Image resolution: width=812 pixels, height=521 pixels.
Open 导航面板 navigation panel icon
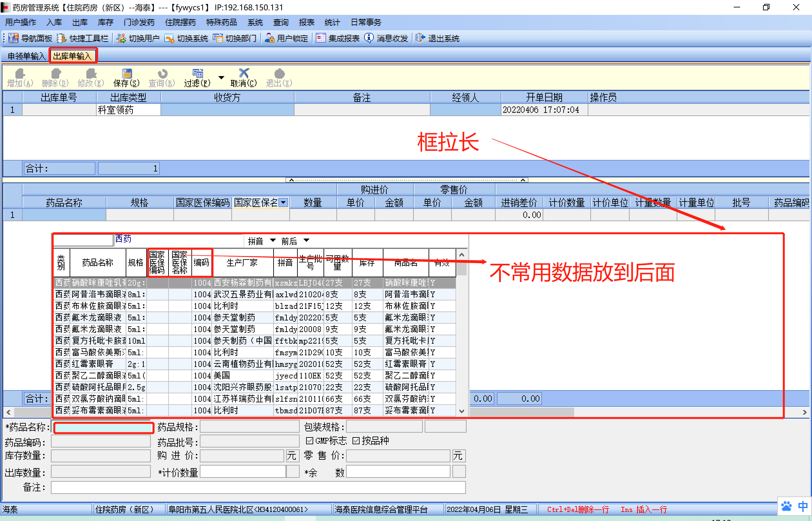coord(13,38)
